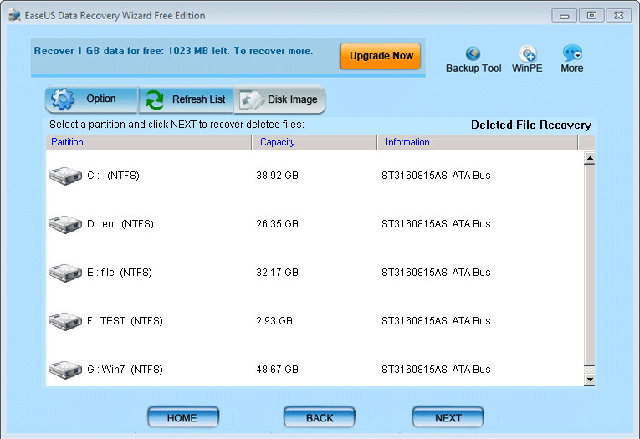Click the Information column header
The width and height of the screenshot is (640, 439).
coord(478,143)
